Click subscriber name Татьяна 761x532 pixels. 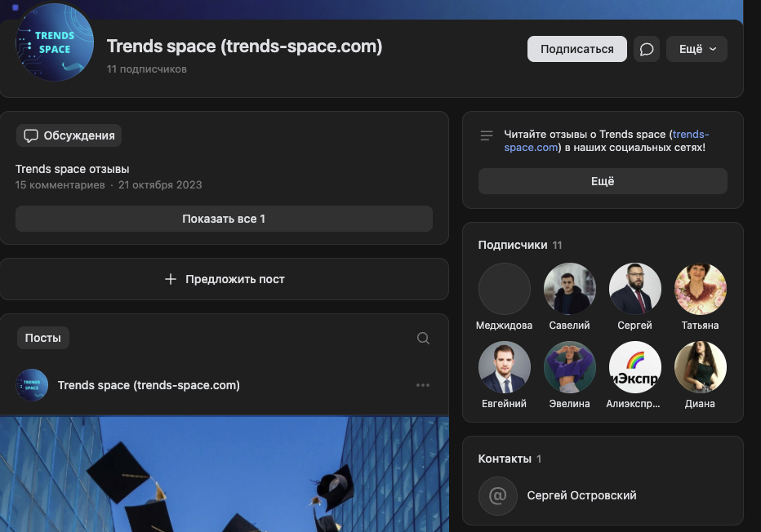click(x=700, y=326)
